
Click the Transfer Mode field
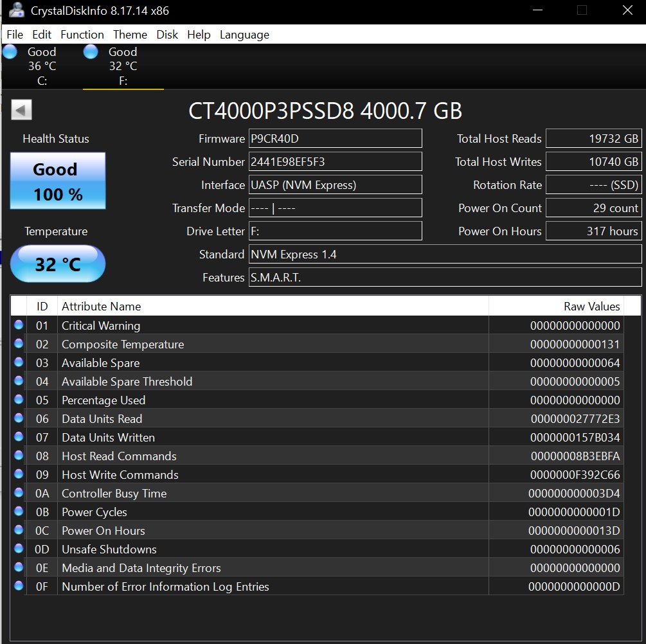click(336, 208)
